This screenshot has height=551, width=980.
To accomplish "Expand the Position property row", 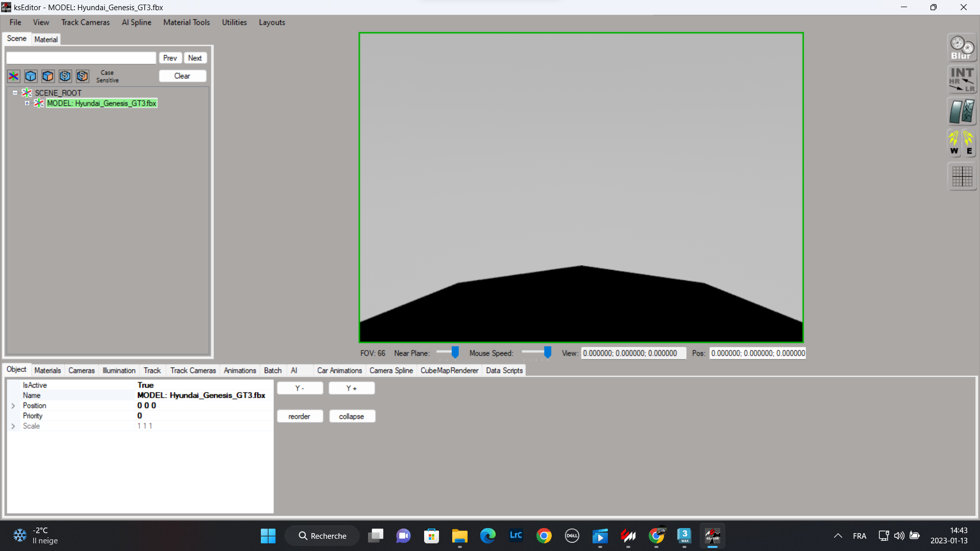I will [12, 406].
